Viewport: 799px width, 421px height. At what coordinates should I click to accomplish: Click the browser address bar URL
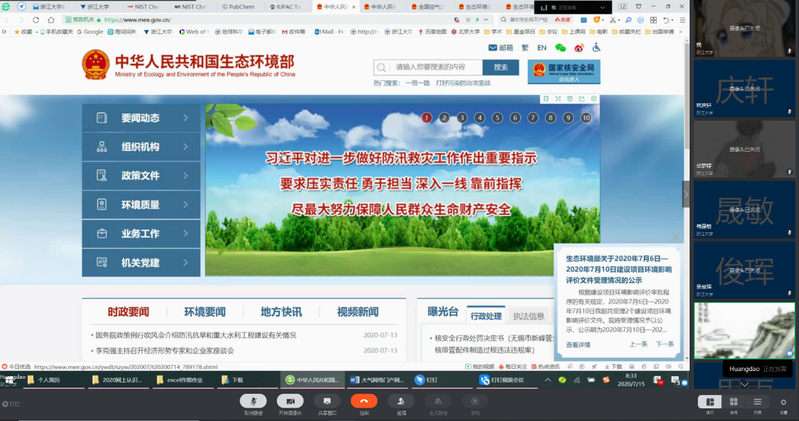tap(138, 20)
